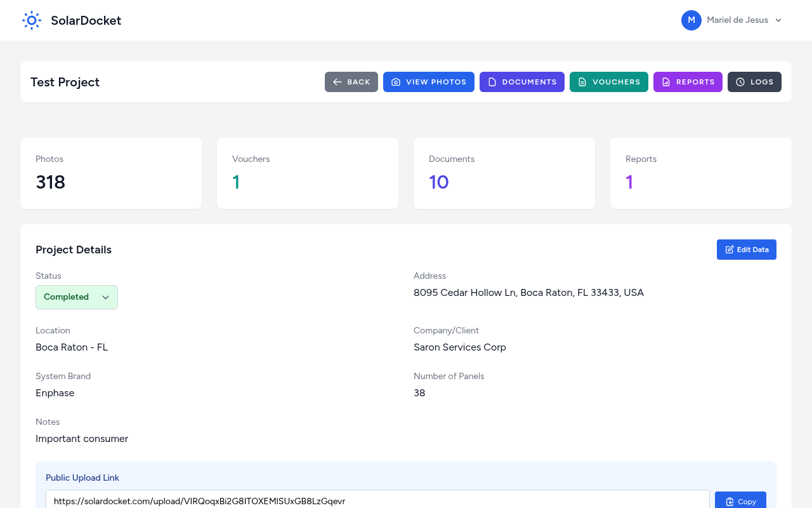
Task: Click the back arrow icon in the Back button
Action: pos(337,82)
